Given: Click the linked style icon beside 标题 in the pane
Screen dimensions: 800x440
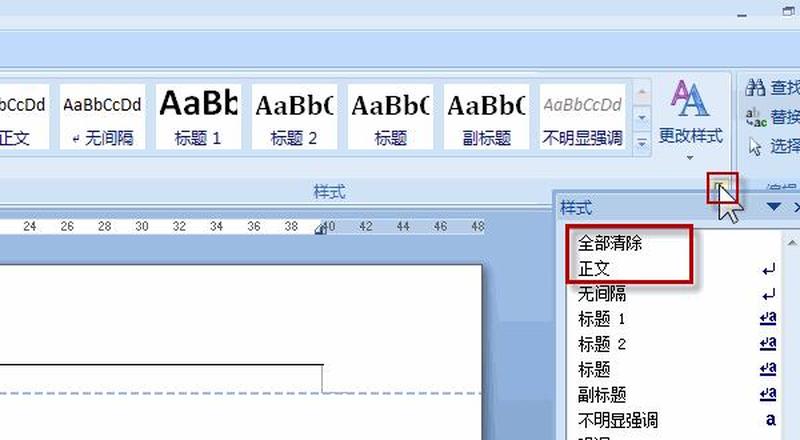Looking at the screenshot, I should [768, 368].
